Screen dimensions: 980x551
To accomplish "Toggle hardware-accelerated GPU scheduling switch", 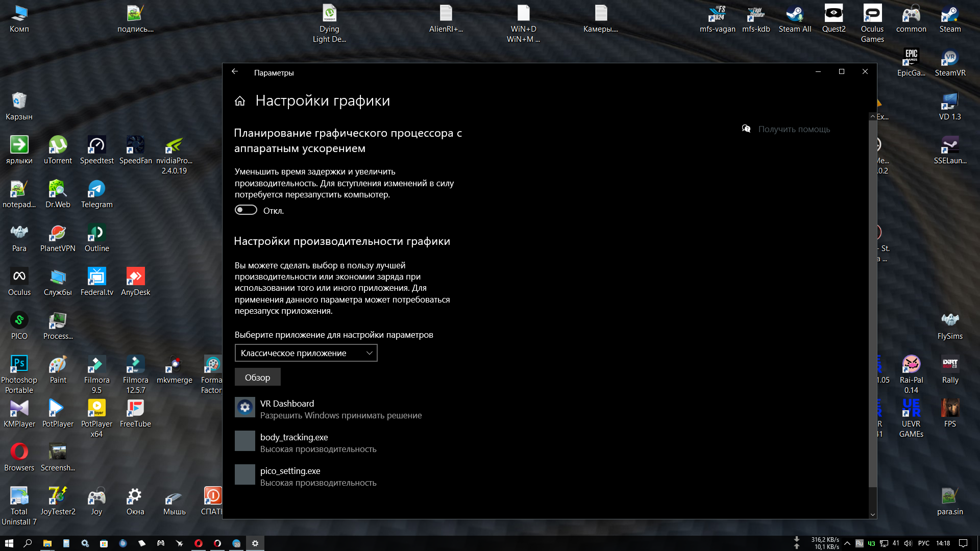I will coord(246,210).
